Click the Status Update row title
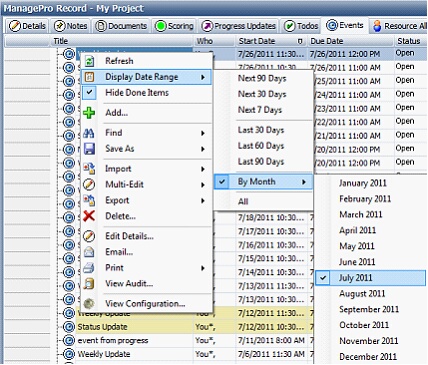This screenshot has width=428, height=365. tap(102, 327)
